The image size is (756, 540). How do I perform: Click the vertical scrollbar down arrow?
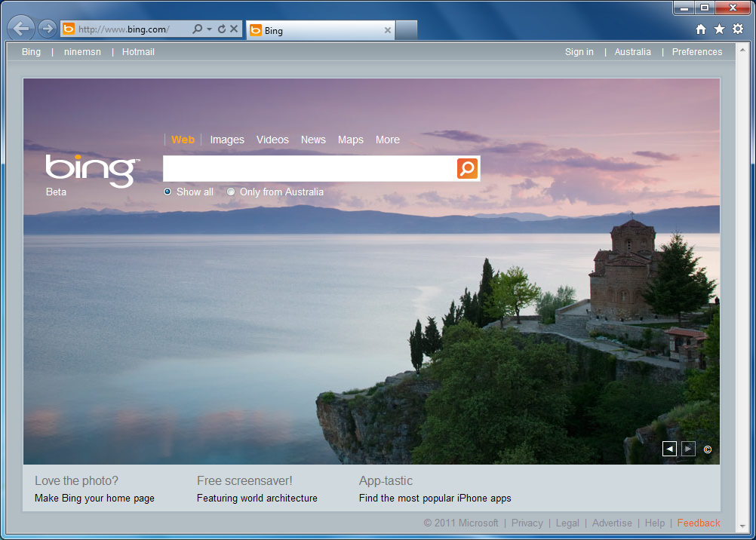[741, 526]
